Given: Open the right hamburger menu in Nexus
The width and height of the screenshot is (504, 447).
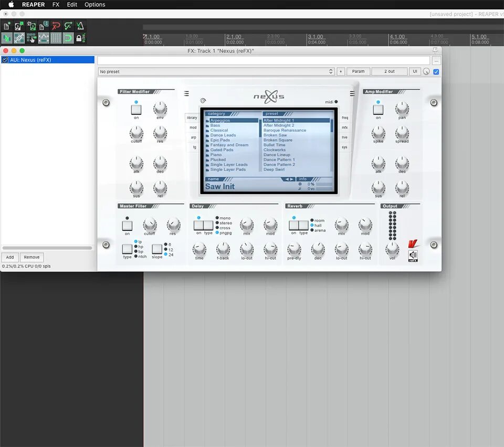Looking at the screenshot, I should click(352, 93).
